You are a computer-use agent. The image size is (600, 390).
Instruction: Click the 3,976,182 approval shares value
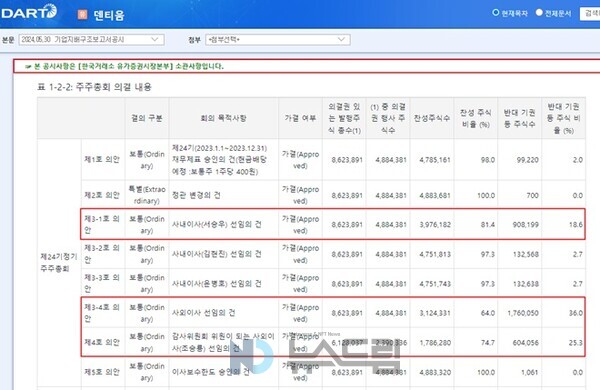[435, 225]
